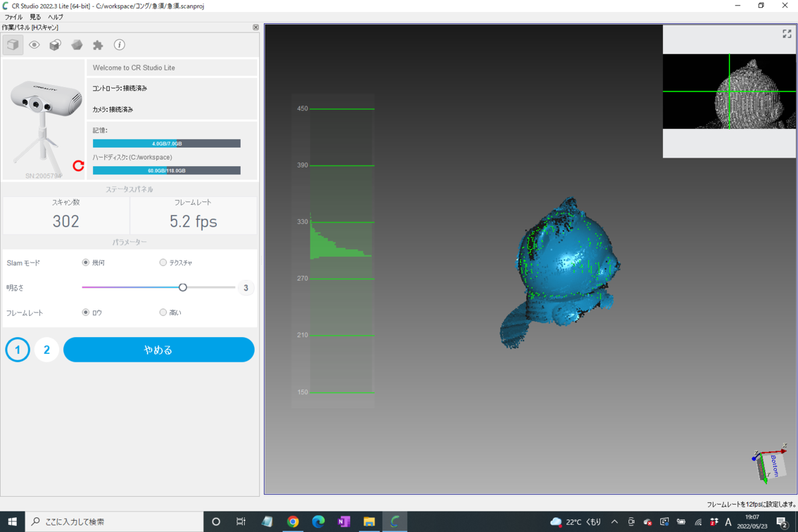798x532 pixels.
Task: Click the CR Studio taskbar icon
Action: click(394, 522)
